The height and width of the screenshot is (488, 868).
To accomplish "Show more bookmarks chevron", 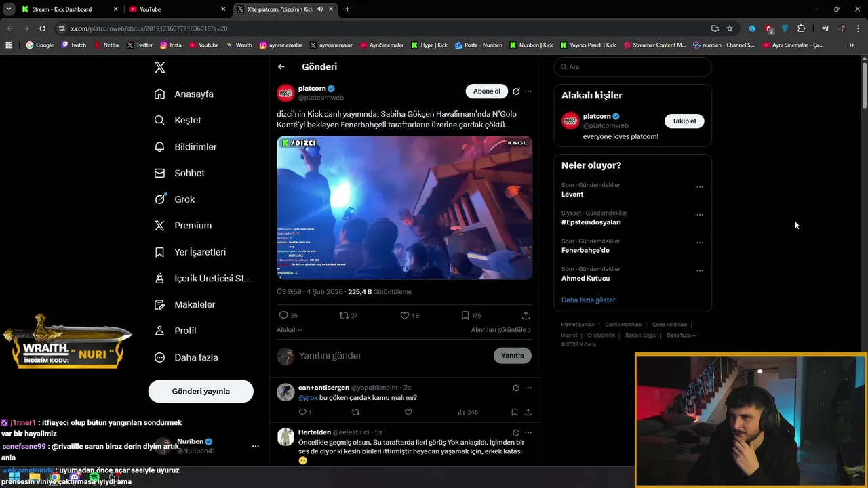I will pyautogui.click(x=852, y=45).
